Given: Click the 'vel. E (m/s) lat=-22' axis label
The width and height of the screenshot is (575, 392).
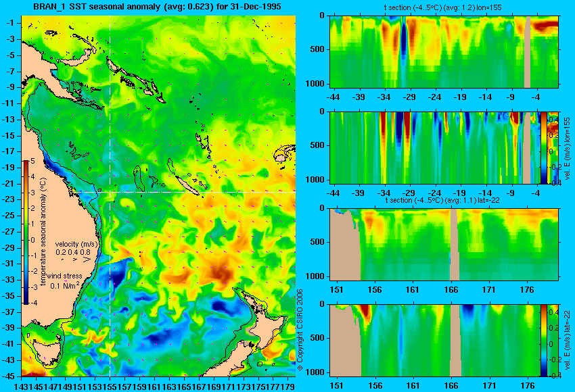Looking at the screenshot, I should coord(568,341).
